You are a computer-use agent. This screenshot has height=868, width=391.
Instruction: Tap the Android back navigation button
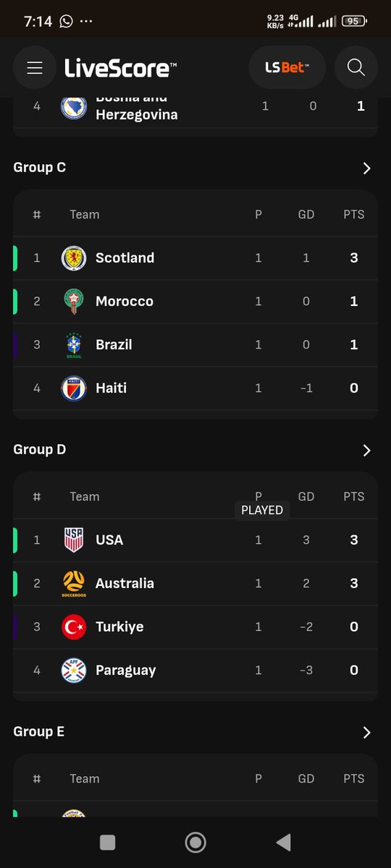[x=284, y=842]
